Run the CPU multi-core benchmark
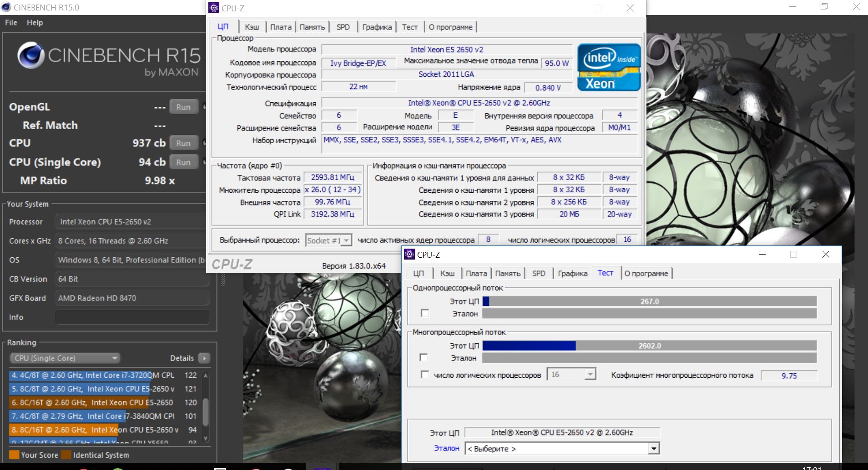The width and height of the screenshot is (868, 470). click(183, 143)
